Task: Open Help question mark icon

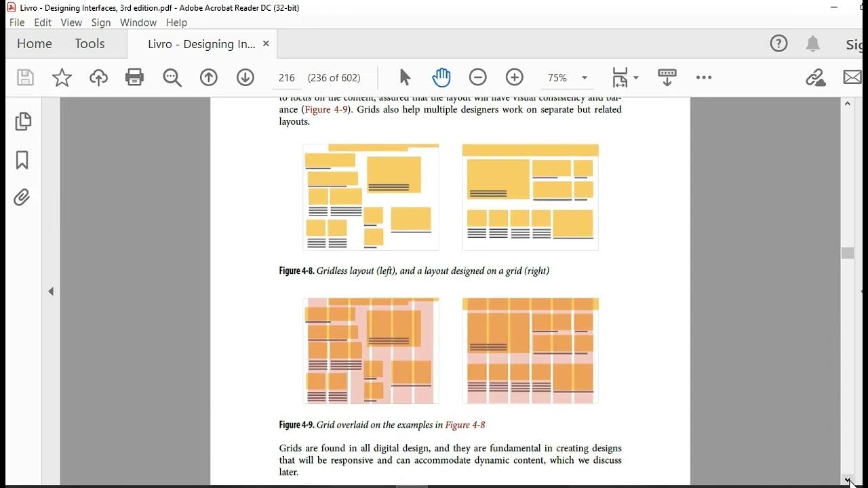Action: [778, 44]
